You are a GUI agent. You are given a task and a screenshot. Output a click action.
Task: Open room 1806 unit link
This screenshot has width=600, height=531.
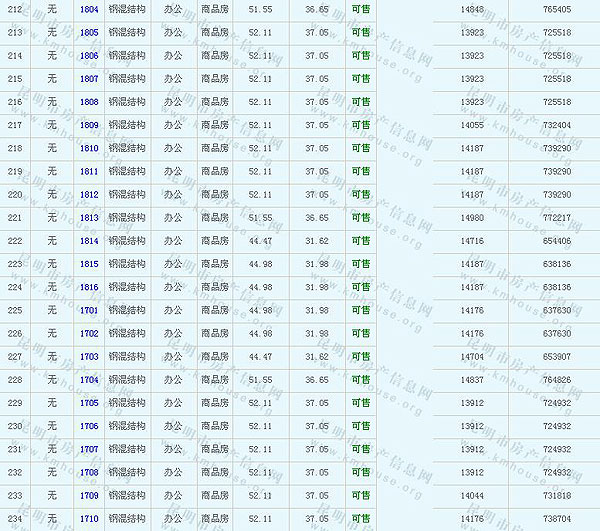click(x=89, y=55)
